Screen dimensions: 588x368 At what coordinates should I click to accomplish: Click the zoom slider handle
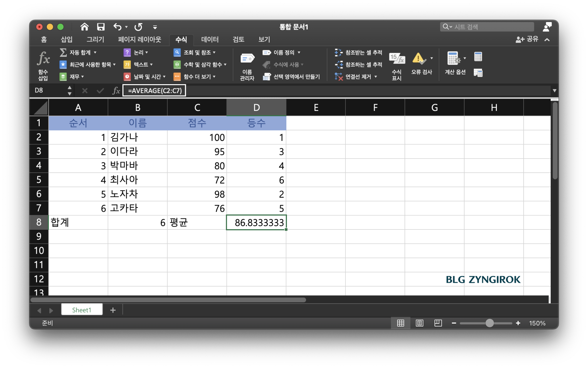click(x=490, y=323)
